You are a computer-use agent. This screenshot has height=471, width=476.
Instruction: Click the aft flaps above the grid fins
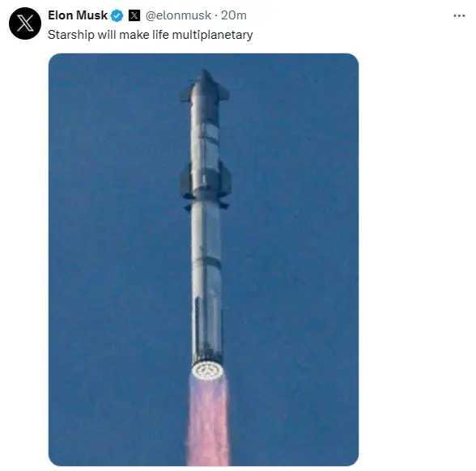tap(206, 179)
